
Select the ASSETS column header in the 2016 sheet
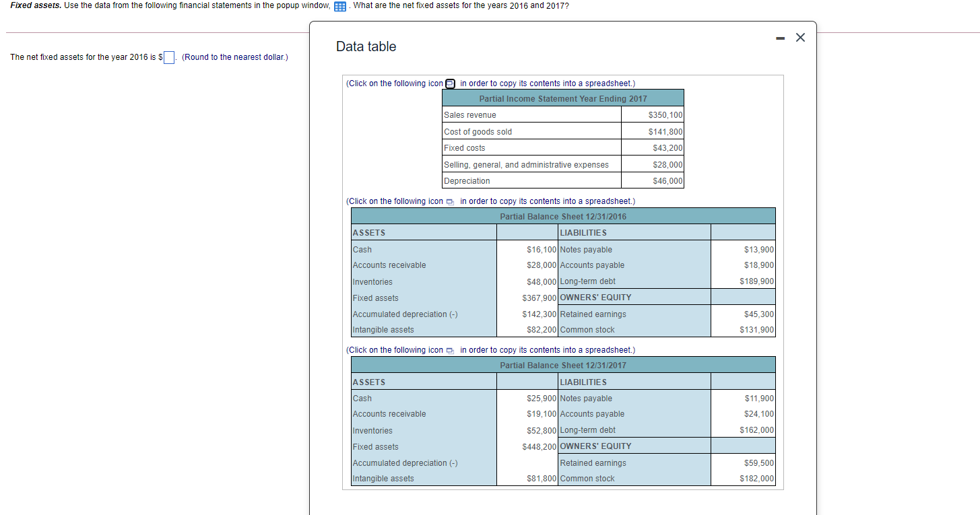(367, 232)
